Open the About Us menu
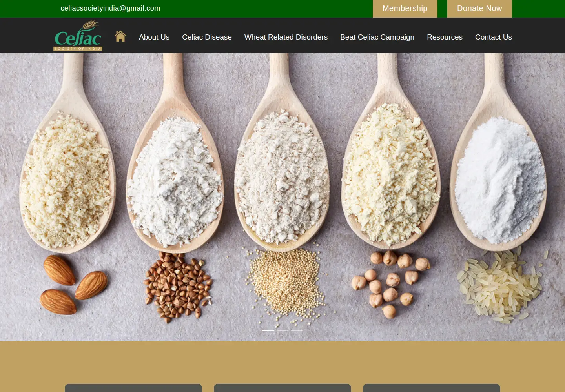 [x=154, y=37]
